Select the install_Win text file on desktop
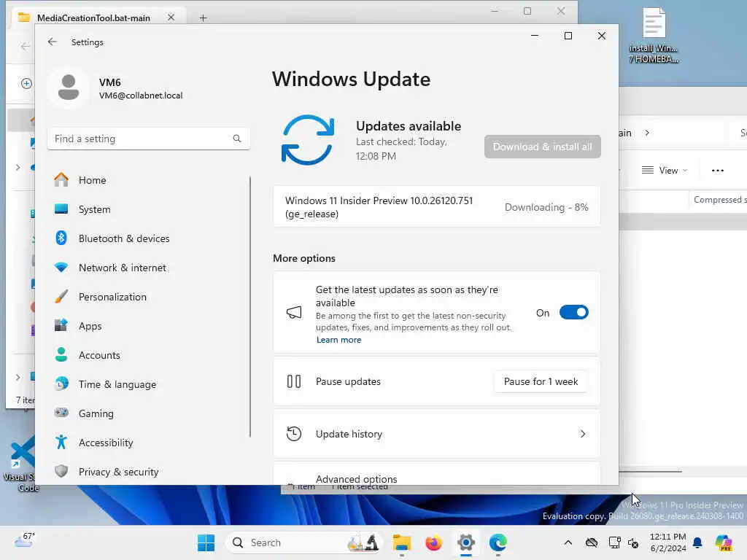 click(x=654, y=35)
